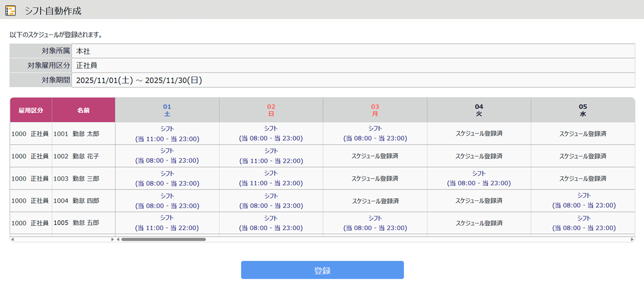Click right arrow of the name-column scrollbar
The height and width of the screenshot is (282, 644).
click(x=113, y=239)
